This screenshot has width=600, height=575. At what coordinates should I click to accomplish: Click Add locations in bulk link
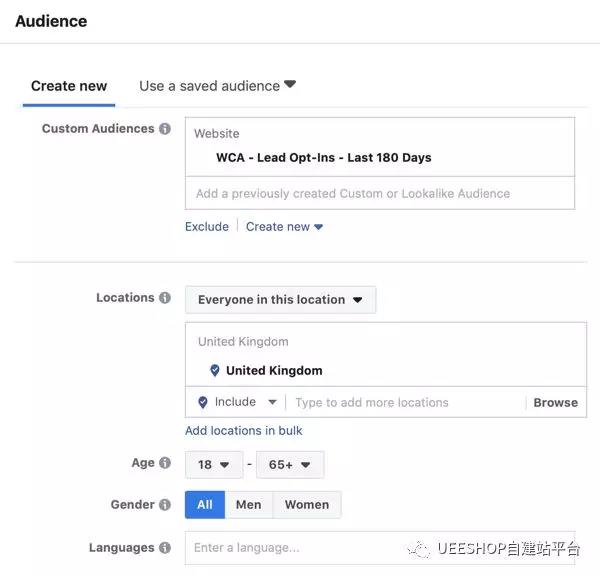tap(244, 431)
